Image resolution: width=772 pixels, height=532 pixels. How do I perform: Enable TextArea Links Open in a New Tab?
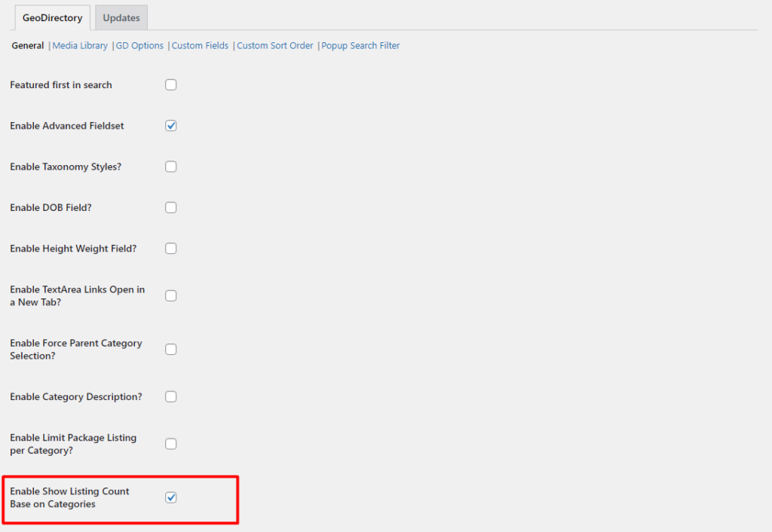click(170, 295)
